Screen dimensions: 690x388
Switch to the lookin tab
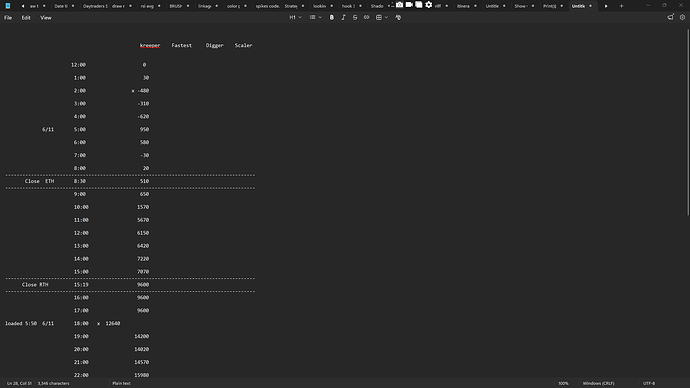(319, 6)
